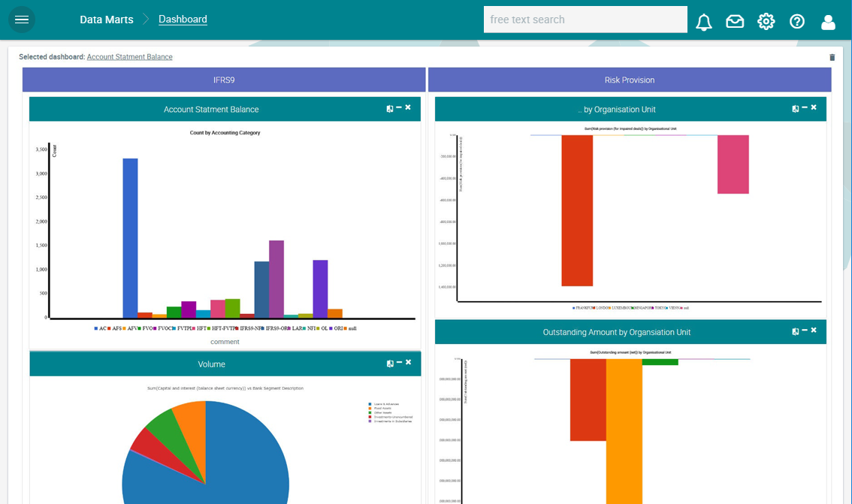Click export icon on Volume widget
This screenshot has height=504, width=852.
coord(390,364)
